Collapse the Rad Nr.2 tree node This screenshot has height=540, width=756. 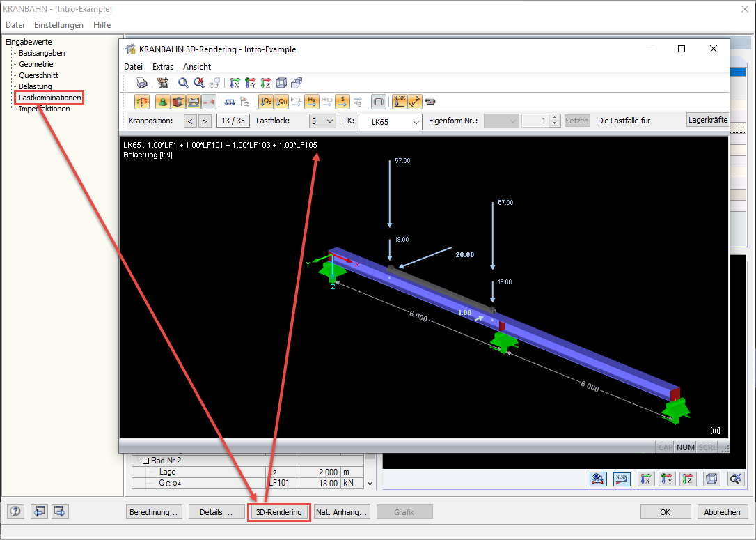145,461
